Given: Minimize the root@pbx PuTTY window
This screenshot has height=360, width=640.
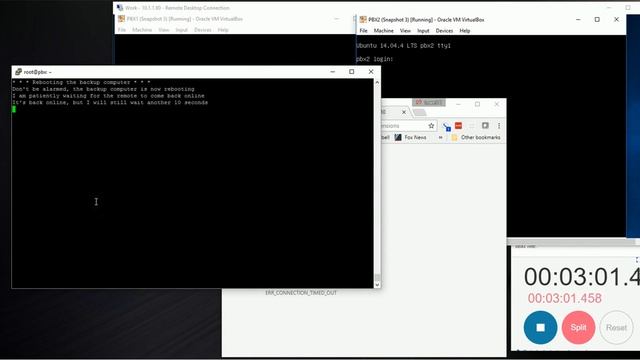Looking at the screenshot, I should point(333,71).
